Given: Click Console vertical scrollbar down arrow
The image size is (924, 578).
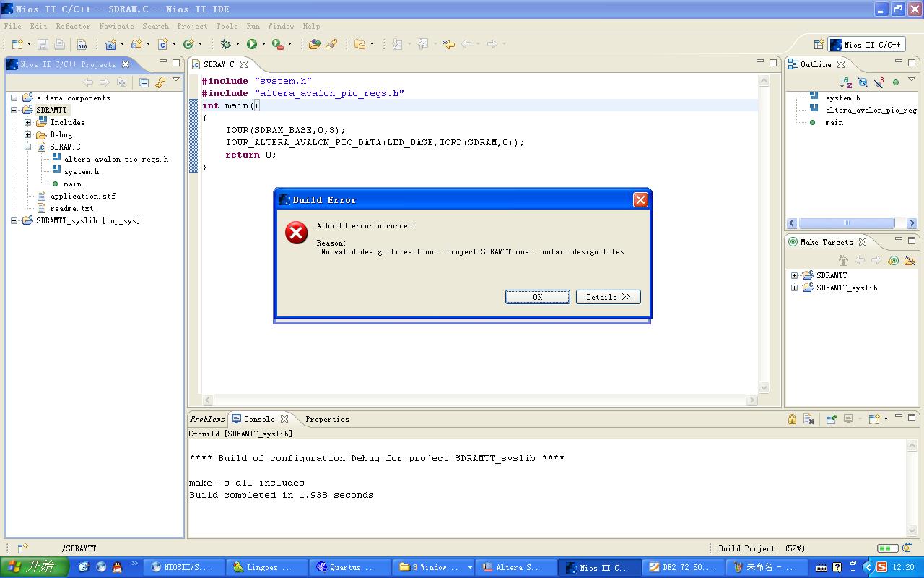Looking at the screenshot, I should tap(912, 531).
